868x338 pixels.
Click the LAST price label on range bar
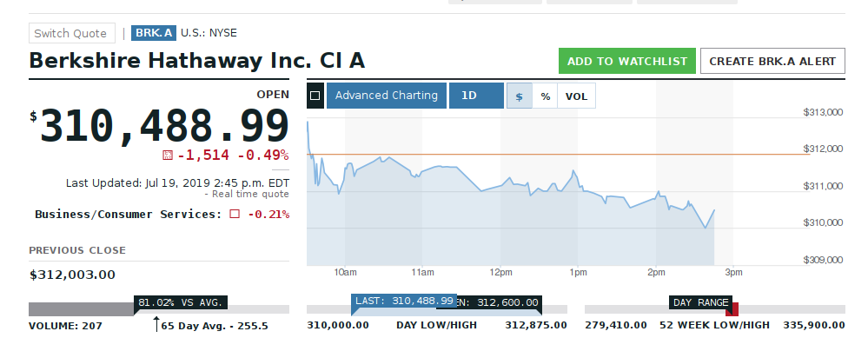[x=404, y=301]
